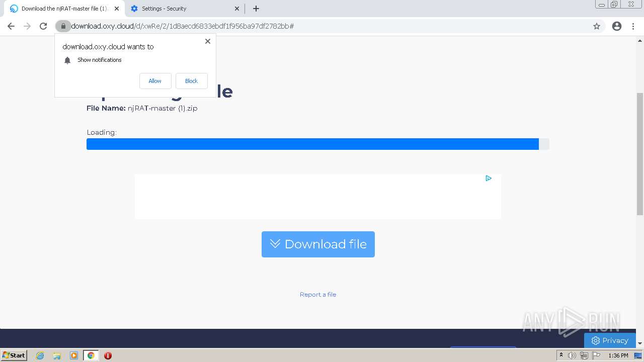The height and width of the screenshot is (362, 644).
Task: Select the Chrome taskbar icon
Action: coord(91,355)
